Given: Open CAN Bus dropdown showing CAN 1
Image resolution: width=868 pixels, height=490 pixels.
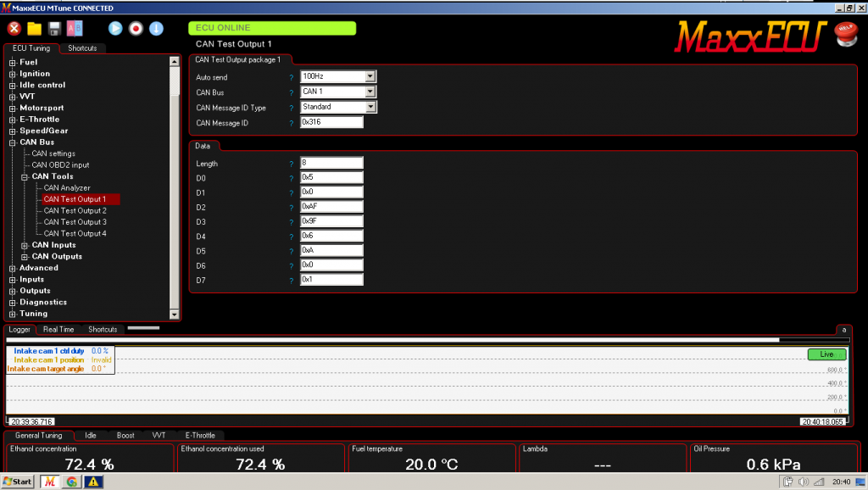Looking at the screenshot, I should [x=370, y=92].
